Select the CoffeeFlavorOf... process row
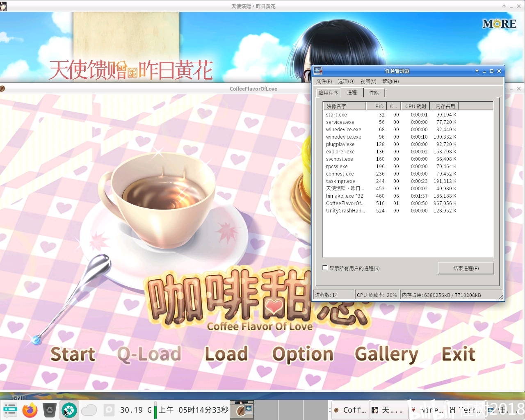The height and width of the screenshot is (420, 525). [x=391, y=203]
